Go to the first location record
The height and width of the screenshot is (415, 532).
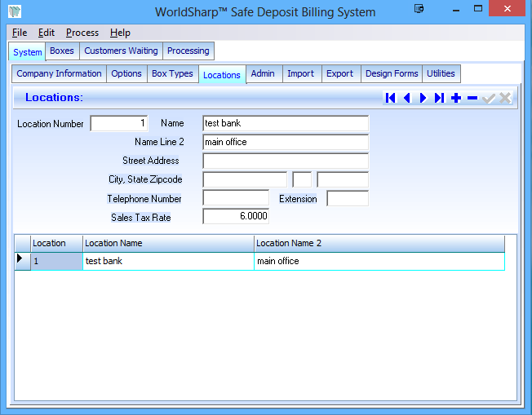(391, 98)
